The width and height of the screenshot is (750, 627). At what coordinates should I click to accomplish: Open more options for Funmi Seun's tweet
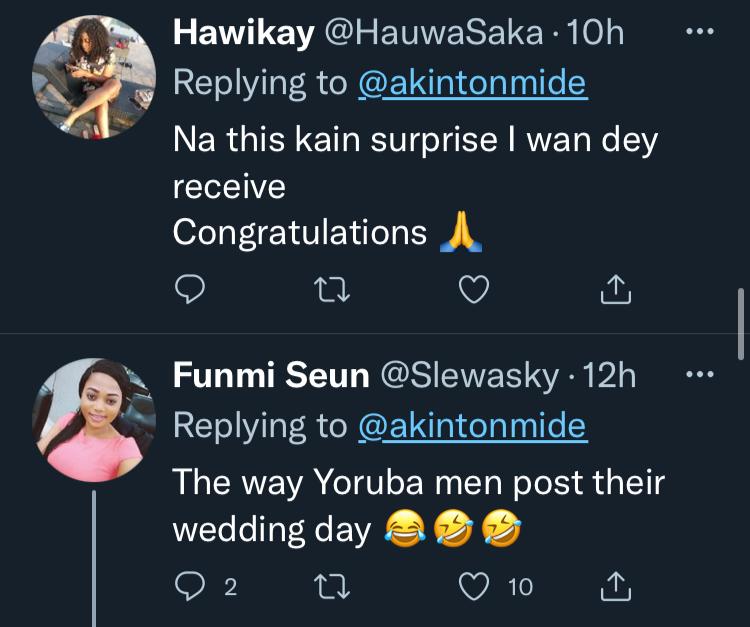coord(699,377)
